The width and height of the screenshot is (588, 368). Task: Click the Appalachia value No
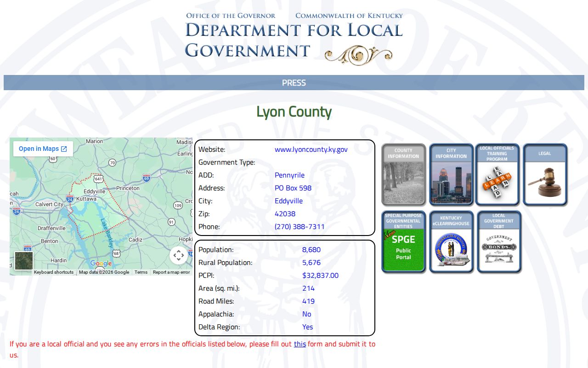tap(306, 314)
